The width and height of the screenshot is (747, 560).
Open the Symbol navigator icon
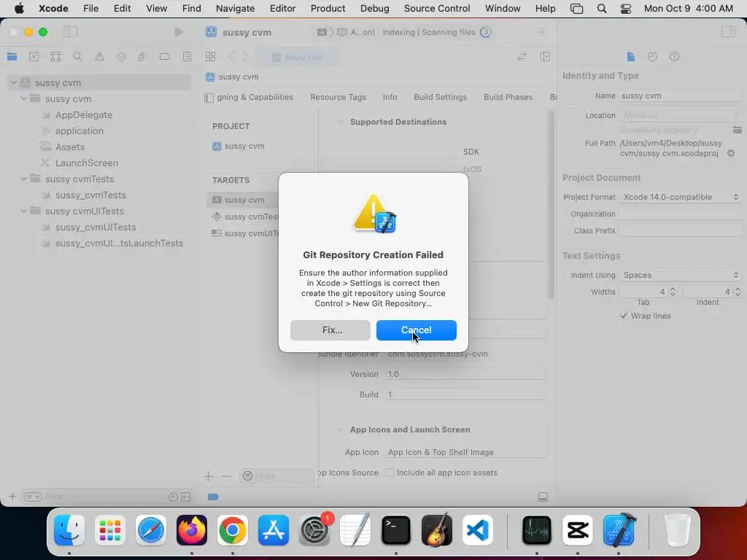[x=55, y=57]
